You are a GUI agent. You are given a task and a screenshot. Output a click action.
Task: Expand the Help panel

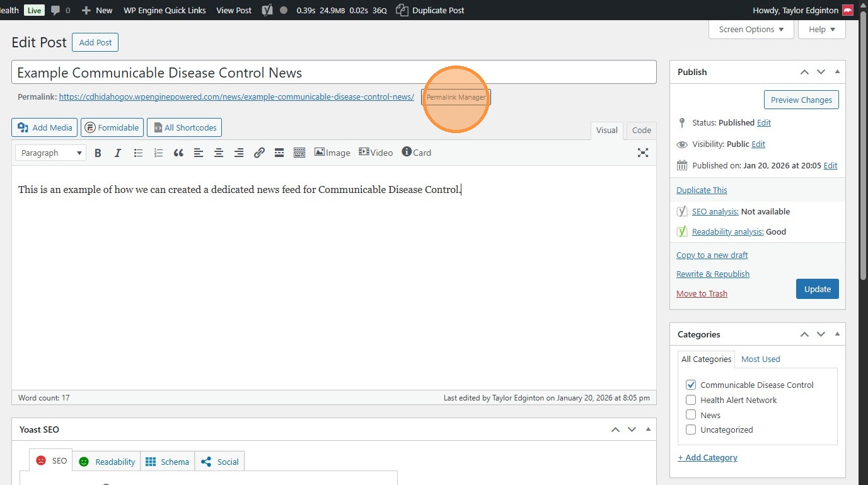tap(822, 30)
